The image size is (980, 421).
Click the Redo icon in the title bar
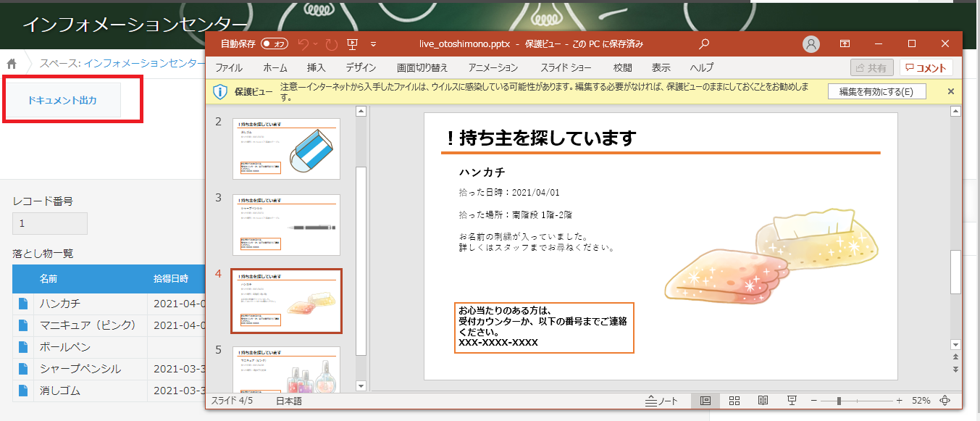330,44
